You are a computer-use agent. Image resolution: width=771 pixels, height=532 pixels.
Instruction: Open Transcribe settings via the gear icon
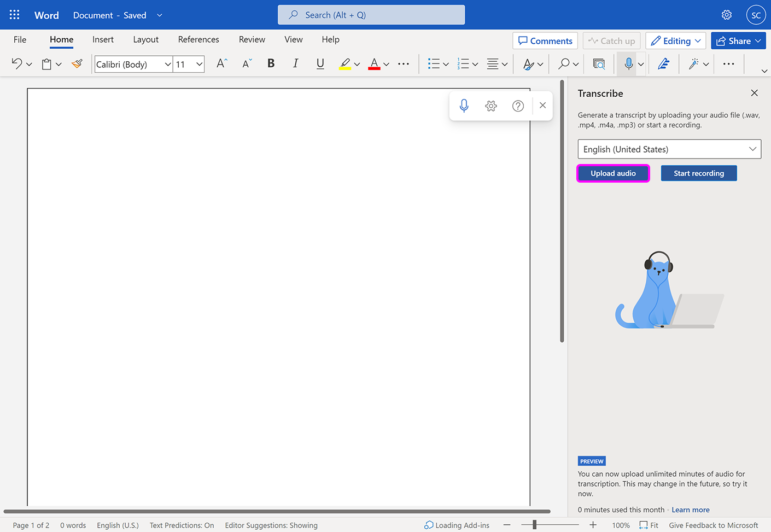490,106
